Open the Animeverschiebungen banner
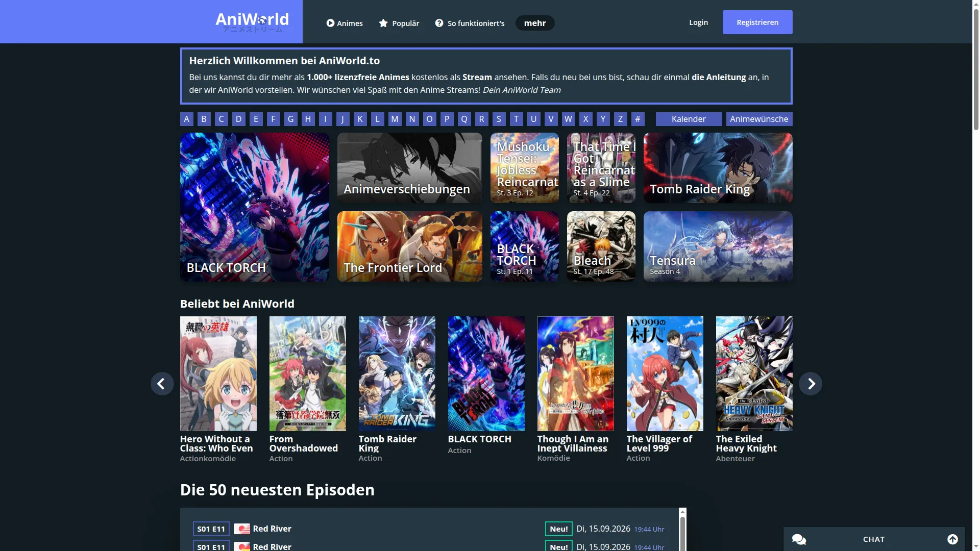Screen dimensions: 980x551 point(410,168)
